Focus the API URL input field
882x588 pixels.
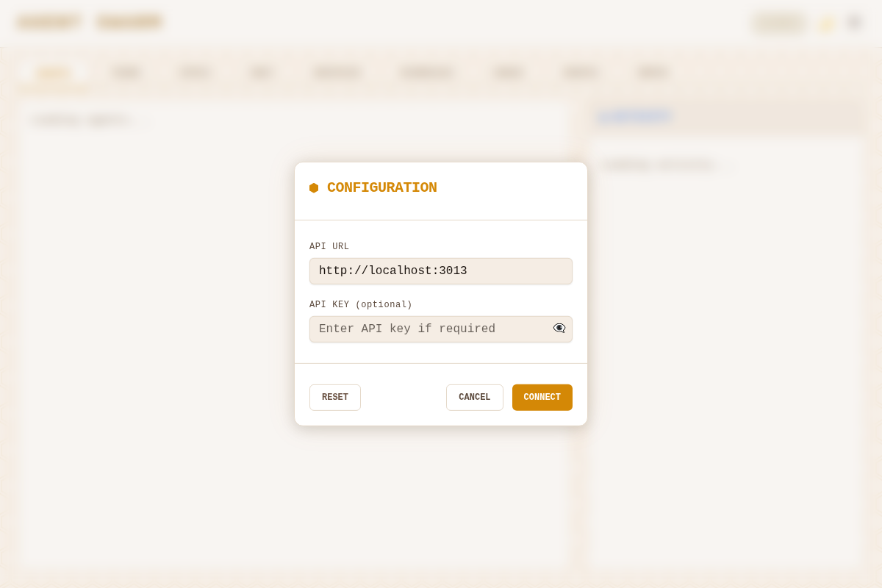440,270
